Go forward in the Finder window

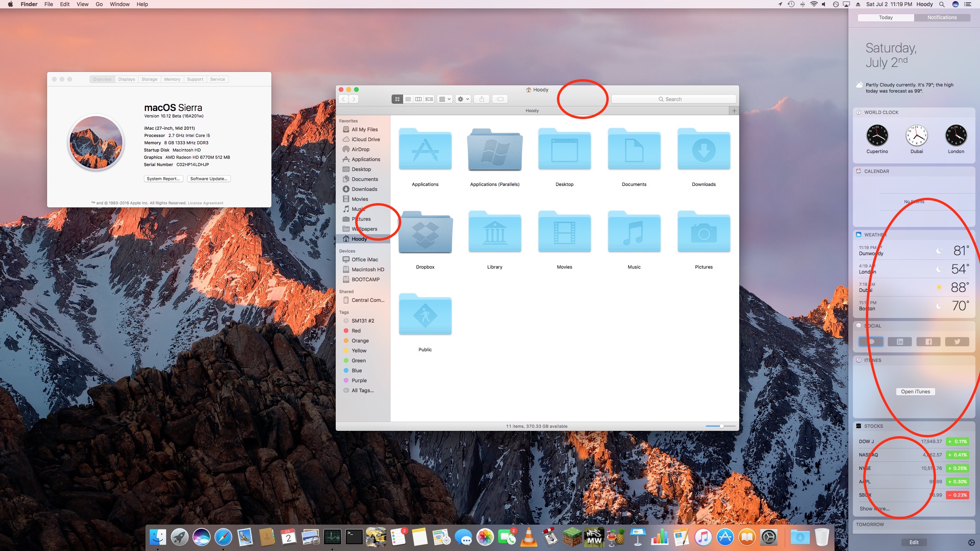point(354,99)
